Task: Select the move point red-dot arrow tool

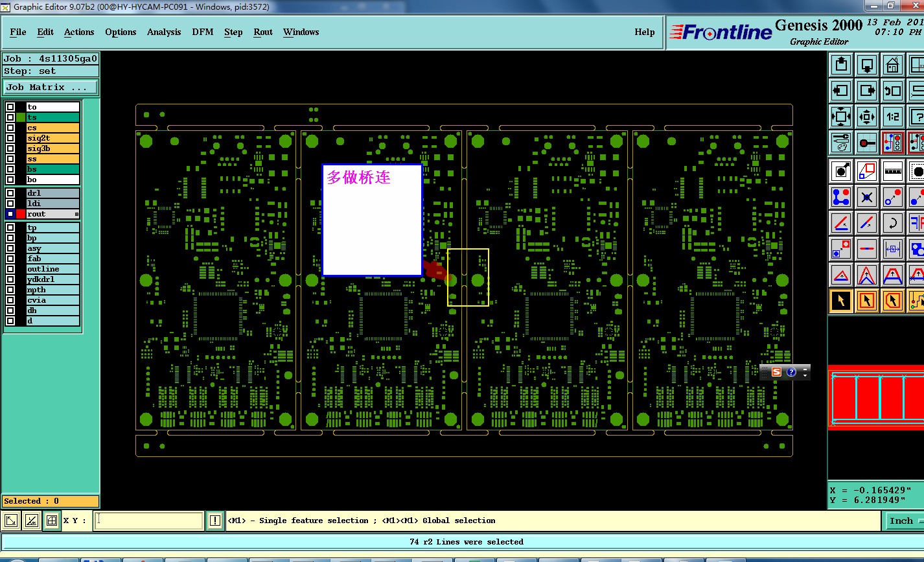Action: tap(893, 197)
